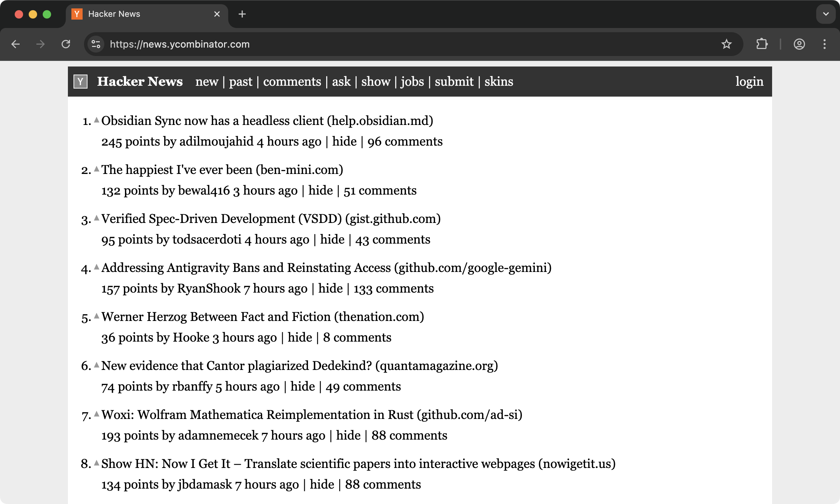The width and height of the screenshot is (840, 504).
Task: Go back with the browser back arrow
Action: click(15, 44)
